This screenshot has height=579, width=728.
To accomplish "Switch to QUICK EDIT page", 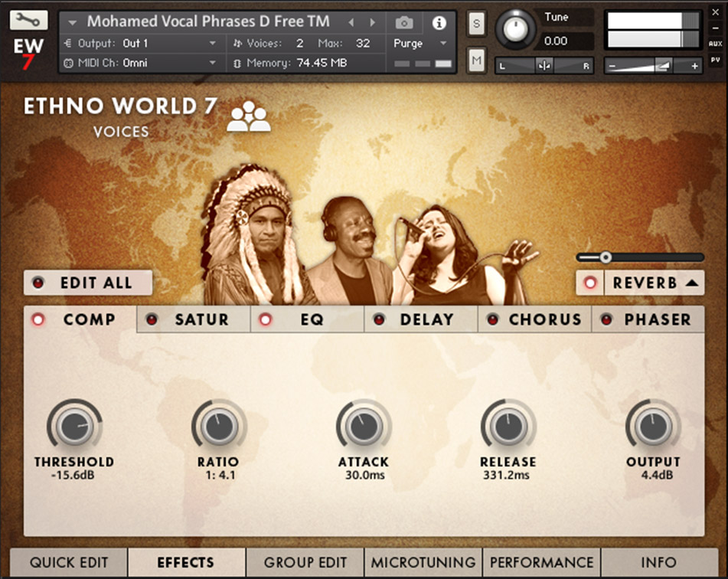I will tap(69, 563).
